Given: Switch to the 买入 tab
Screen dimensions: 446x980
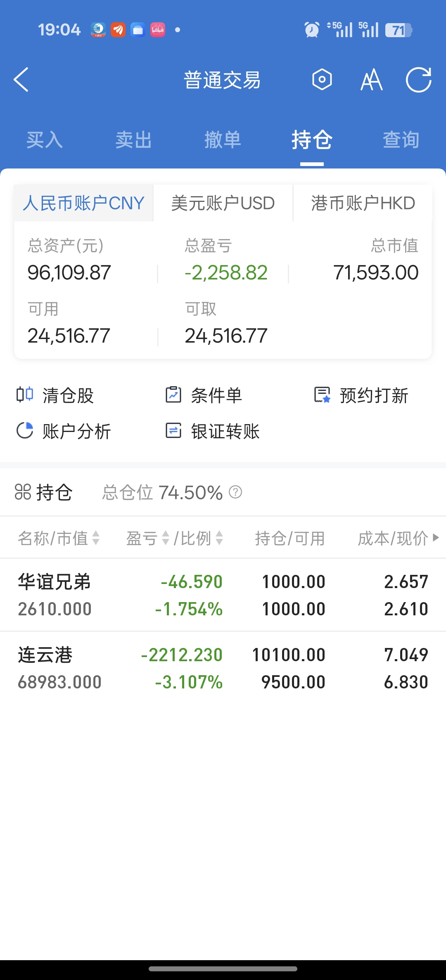Looking at the screenshot, I should pos(45,140).
